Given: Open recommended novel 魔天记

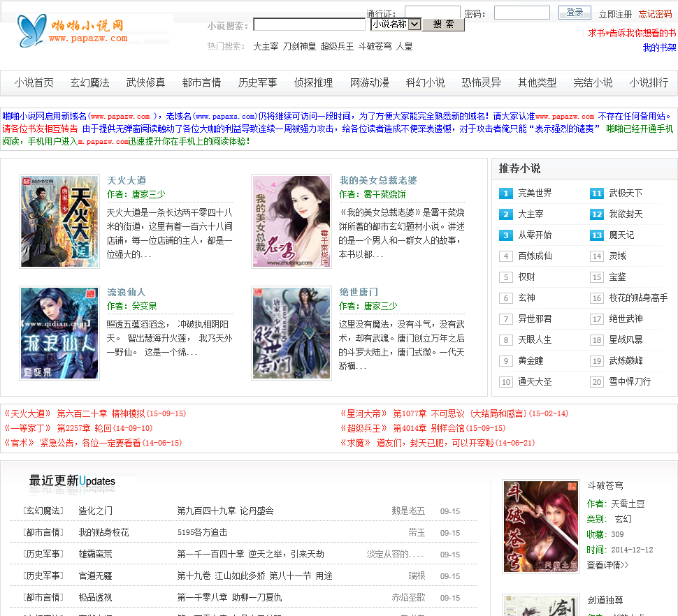Looking at the screenshot, I should 621,235.
